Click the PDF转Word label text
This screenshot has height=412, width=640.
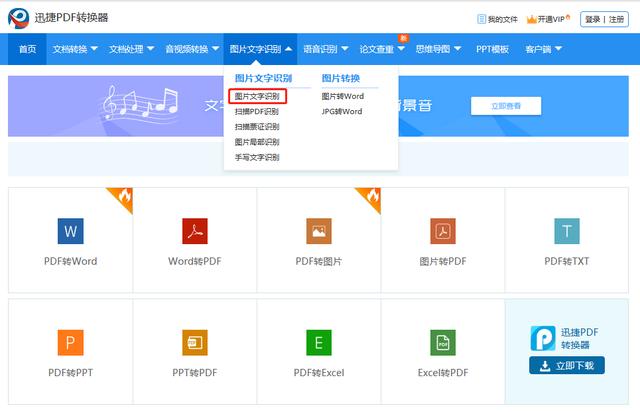71,261
